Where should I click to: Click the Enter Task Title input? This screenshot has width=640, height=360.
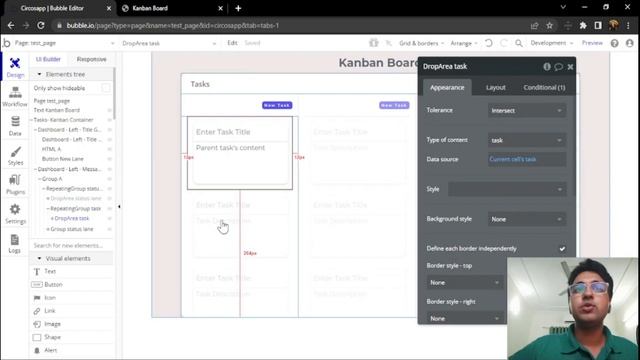(x=240, y=132)
